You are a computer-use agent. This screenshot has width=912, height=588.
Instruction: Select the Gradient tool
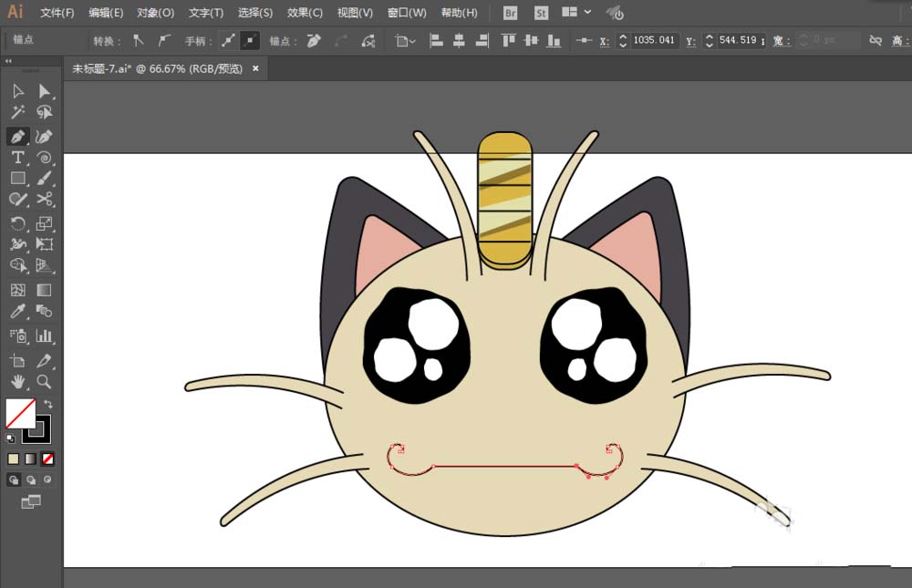point(44,290)
